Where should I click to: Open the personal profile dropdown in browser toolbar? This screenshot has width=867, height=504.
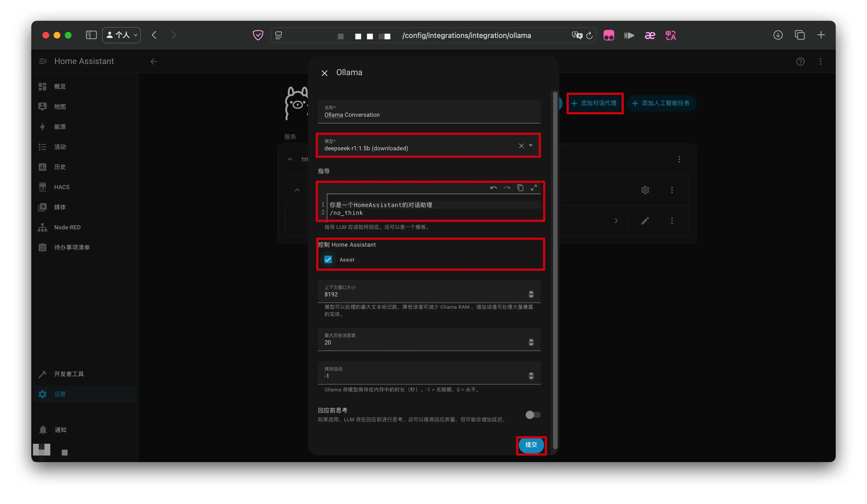point(122,35)
